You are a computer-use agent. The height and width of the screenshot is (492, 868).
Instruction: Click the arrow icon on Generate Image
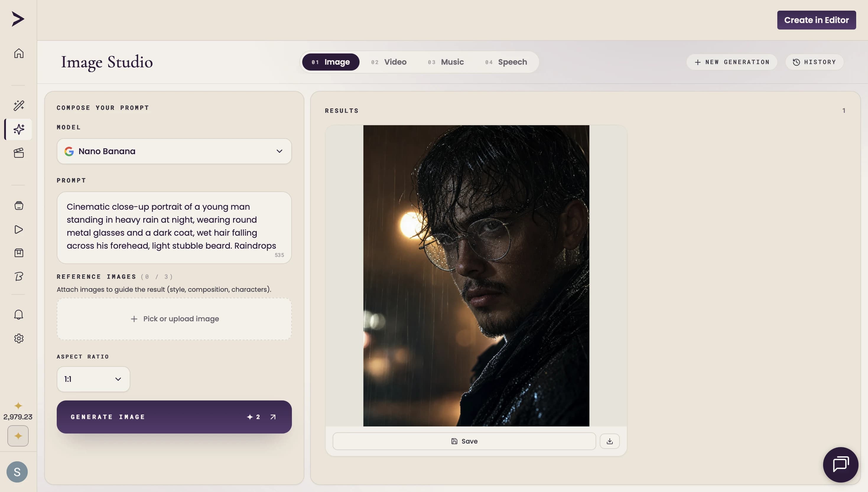(x=273, y=417)
